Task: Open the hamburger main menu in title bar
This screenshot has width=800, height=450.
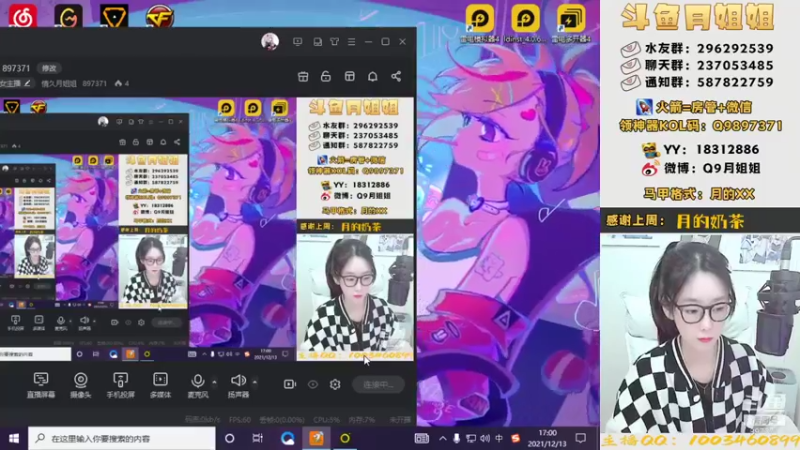Action: click(352, 42)
